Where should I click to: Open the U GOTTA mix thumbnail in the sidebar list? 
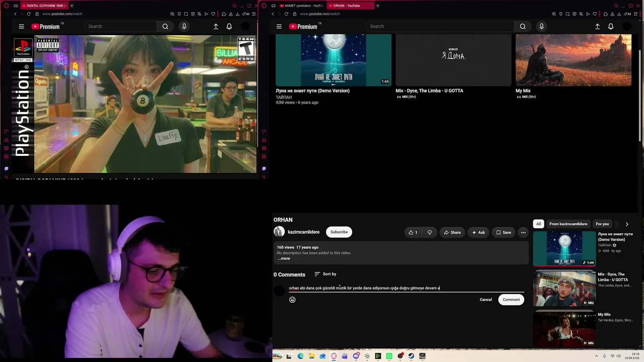pyautogui.click(x=565, y=288)
